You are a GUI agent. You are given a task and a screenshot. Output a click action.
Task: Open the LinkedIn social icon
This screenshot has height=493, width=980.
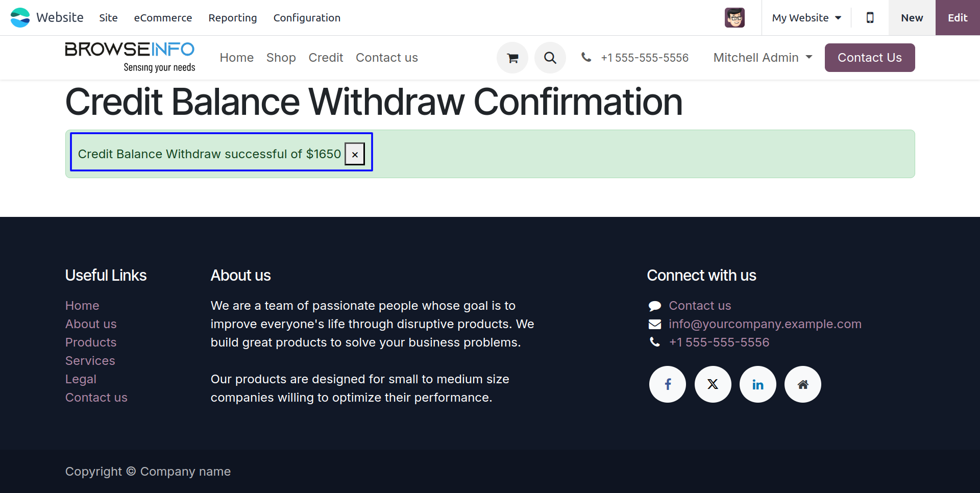coord(757,384)
